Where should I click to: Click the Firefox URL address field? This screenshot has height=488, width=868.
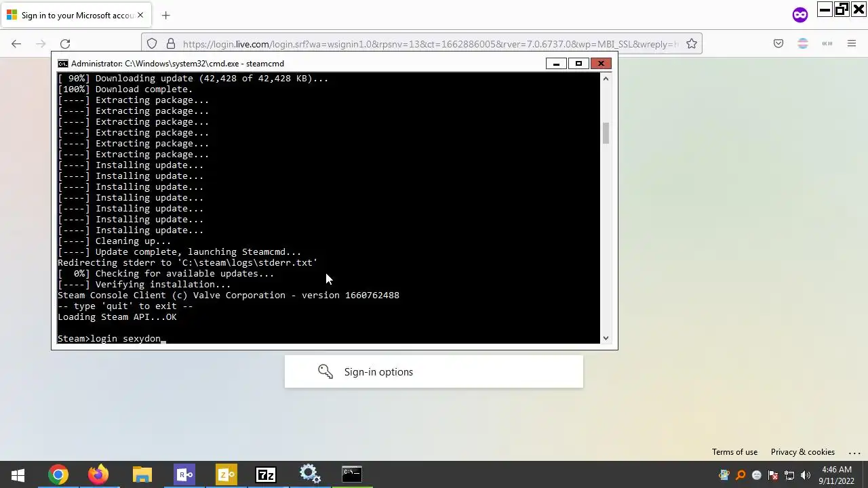tap(431, 44)
